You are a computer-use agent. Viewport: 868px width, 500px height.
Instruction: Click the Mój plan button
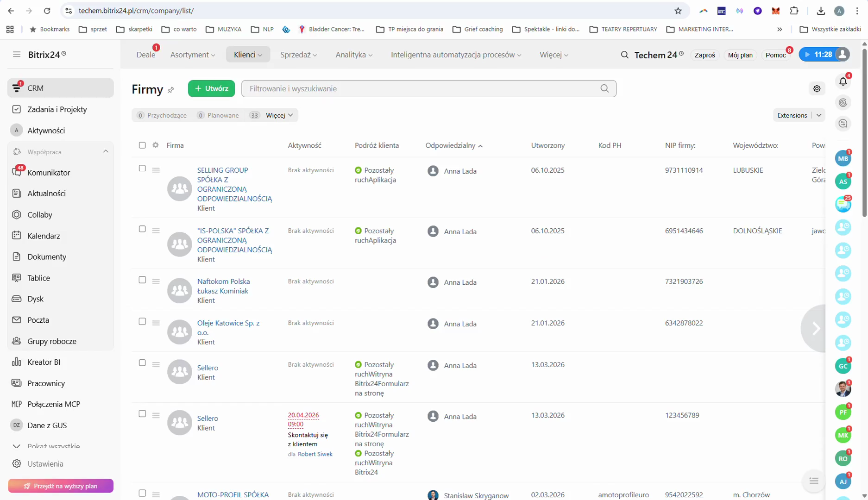(x=740, y=55)
